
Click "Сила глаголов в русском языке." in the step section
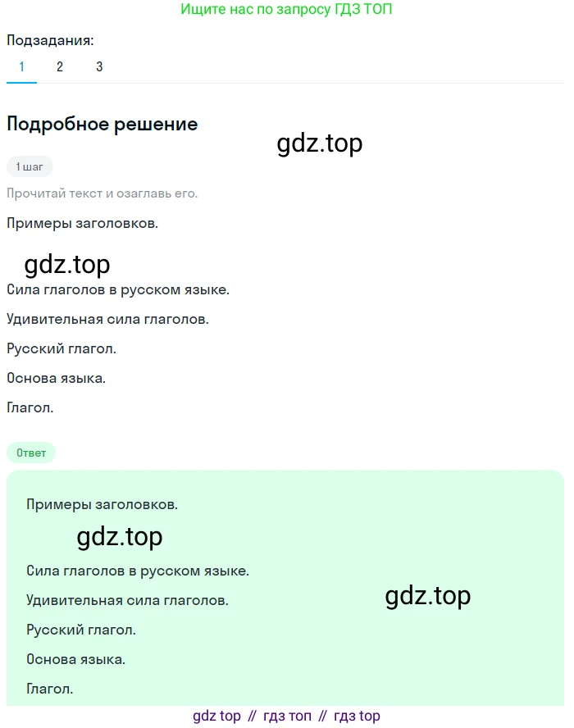118,289
